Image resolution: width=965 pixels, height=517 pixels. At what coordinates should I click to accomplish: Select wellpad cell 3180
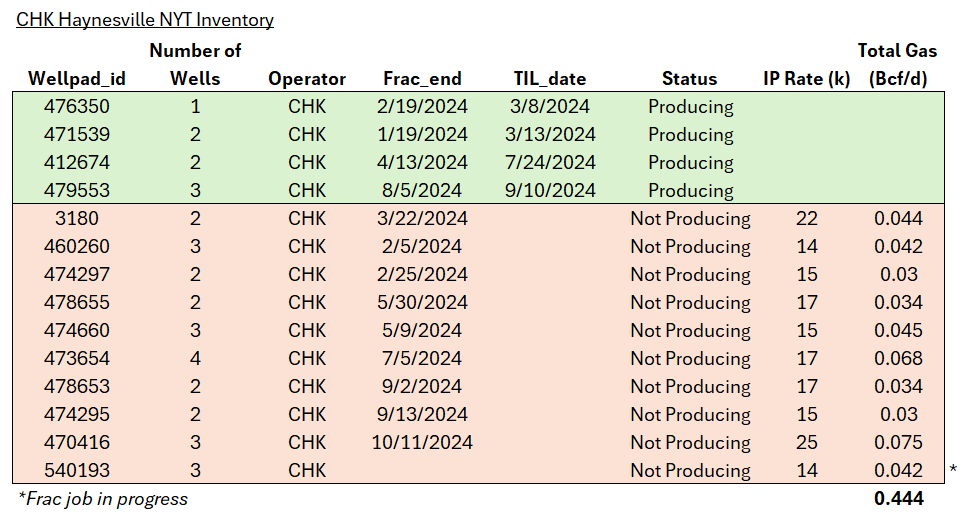click(x=77, y=219)
